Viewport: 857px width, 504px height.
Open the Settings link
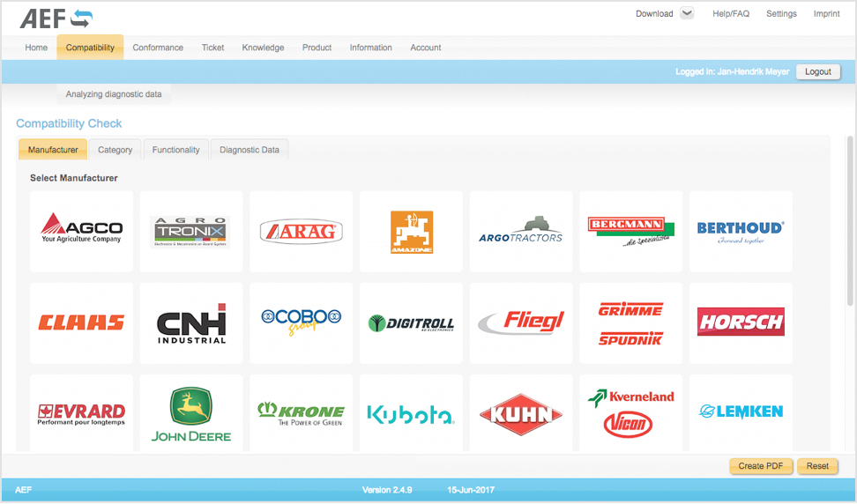coord(781,13)
